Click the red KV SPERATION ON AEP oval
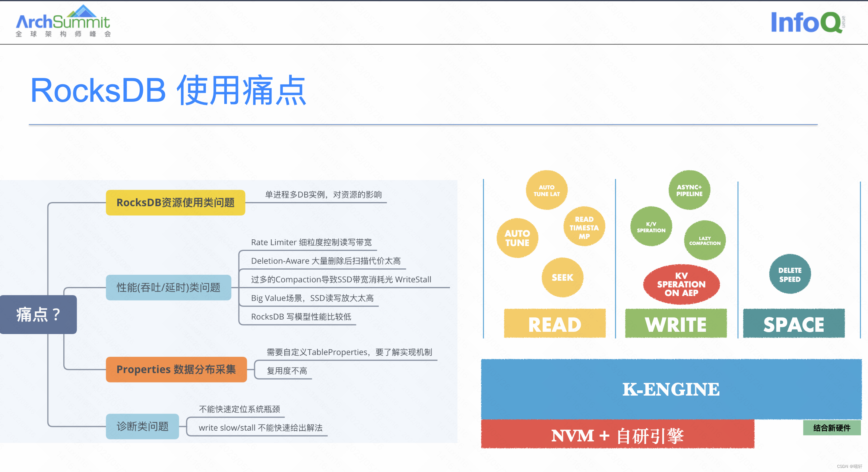 tap(681, 284)
